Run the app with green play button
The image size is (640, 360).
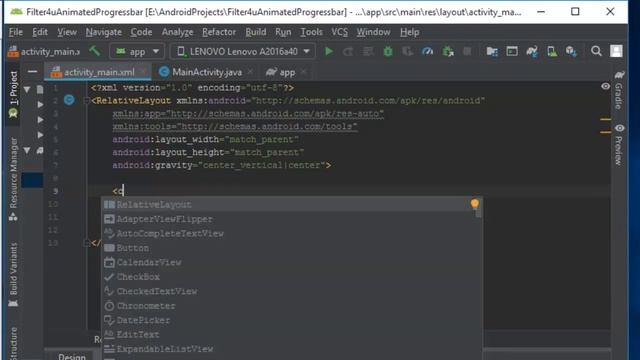pyautogui.click(x=329, y=51)
